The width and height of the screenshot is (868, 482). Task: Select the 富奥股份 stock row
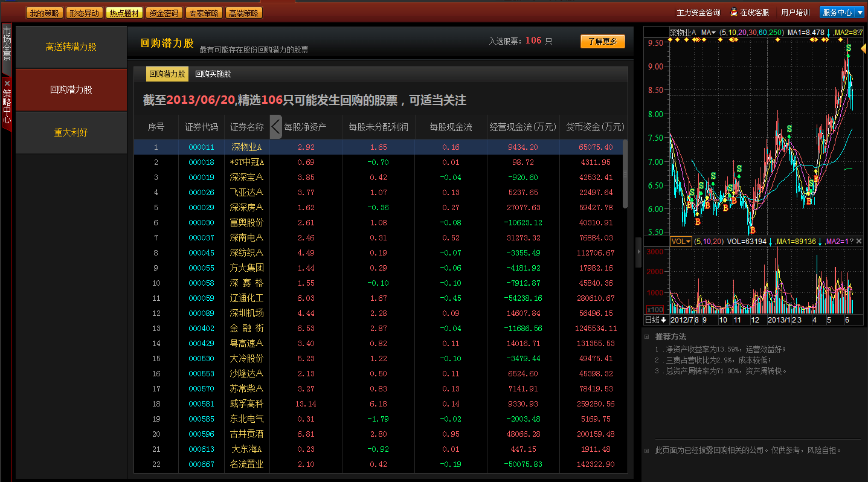pyautogui.click(x=378, y=222)
